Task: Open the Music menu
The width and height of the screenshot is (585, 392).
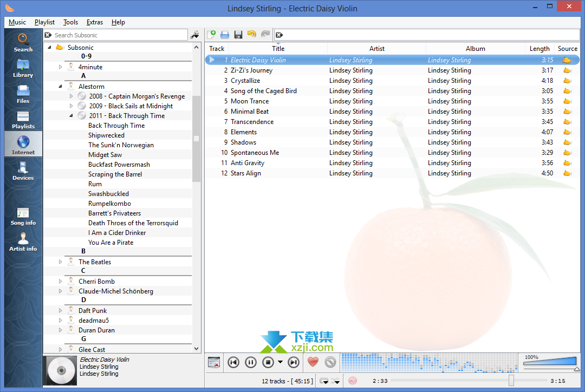Action: 17,22
